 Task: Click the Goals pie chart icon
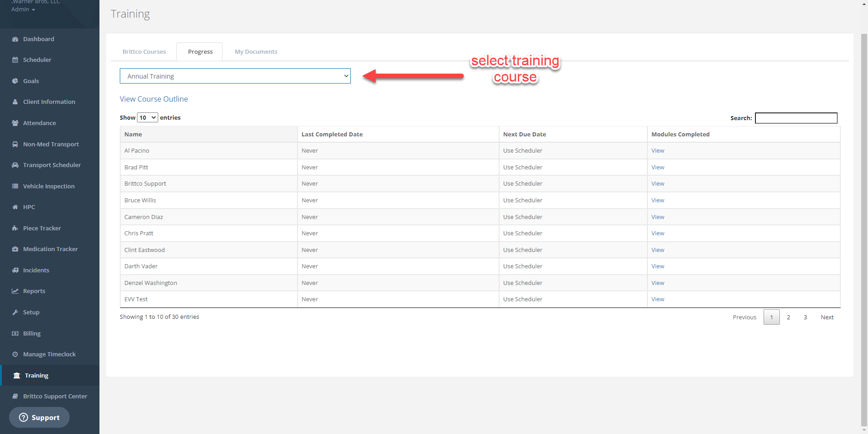(x=15, y=81)
